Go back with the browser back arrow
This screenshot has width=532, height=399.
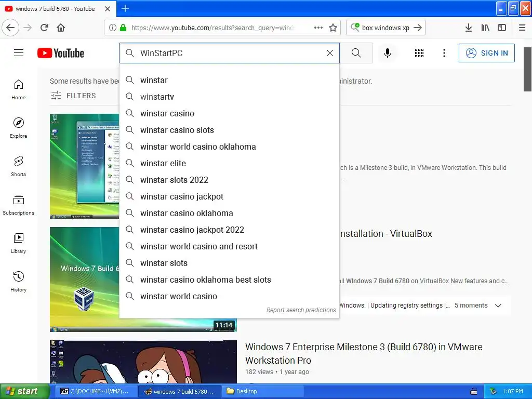(x=10, y=28)
